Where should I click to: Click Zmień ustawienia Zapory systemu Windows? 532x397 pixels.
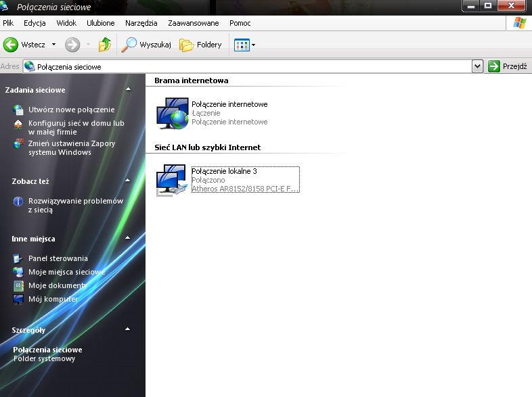click(x=72, y=148)
